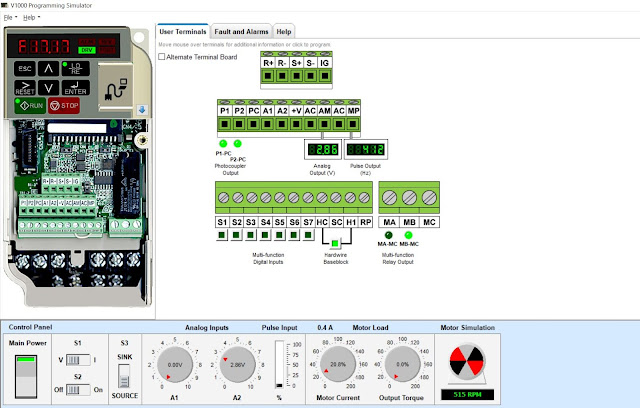Toggle the S6 digital input button
Screen dimensions: 640x408
pos(294,235)
